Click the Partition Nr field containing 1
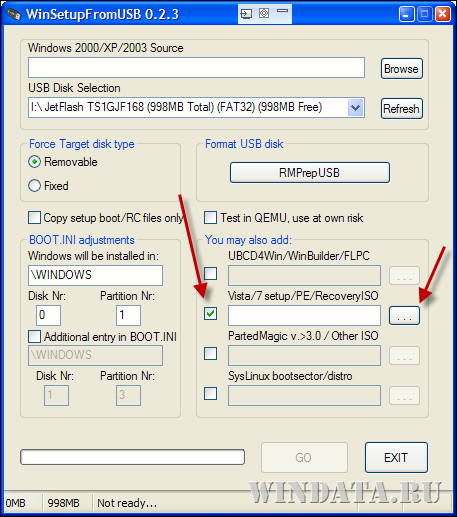 click(128, 315)
